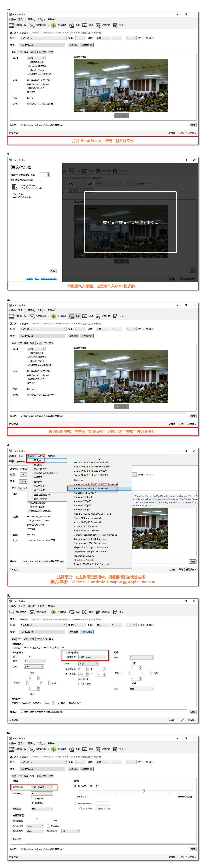Enable 网络视频优化 checkbox in step 1 window
The height and width of the screenshot is (868, 206).
point(29,62)
